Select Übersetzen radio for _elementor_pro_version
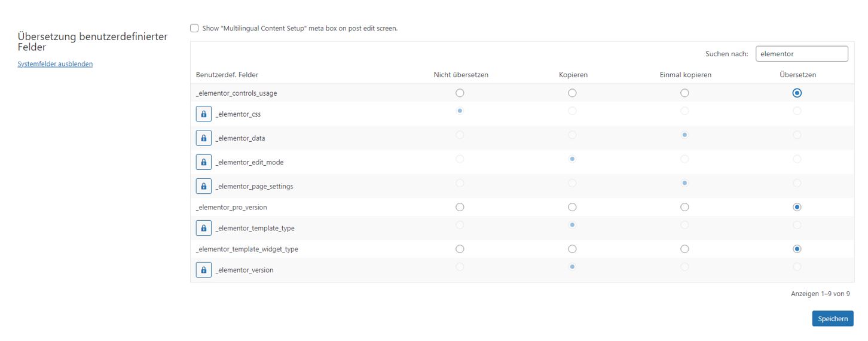Viewport: 868px width, 341px height. (x=797, y=207)
